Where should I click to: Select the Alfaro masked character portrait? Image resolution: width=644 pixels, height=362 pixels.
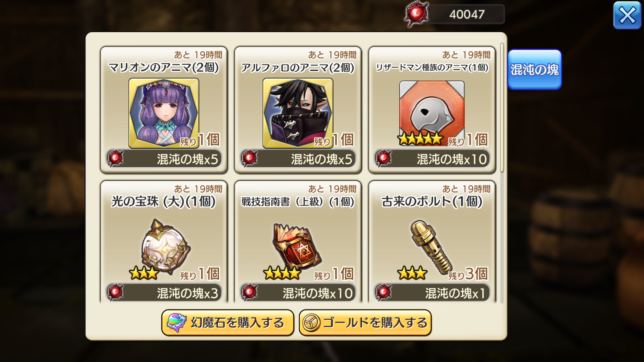[298, 113]
